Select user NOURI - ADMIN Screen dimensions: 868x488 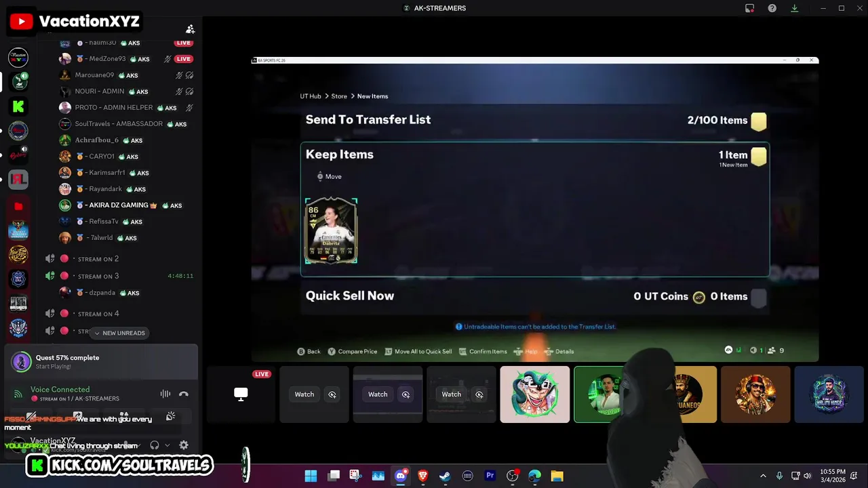pyautogui.click(x=100, y=91)
